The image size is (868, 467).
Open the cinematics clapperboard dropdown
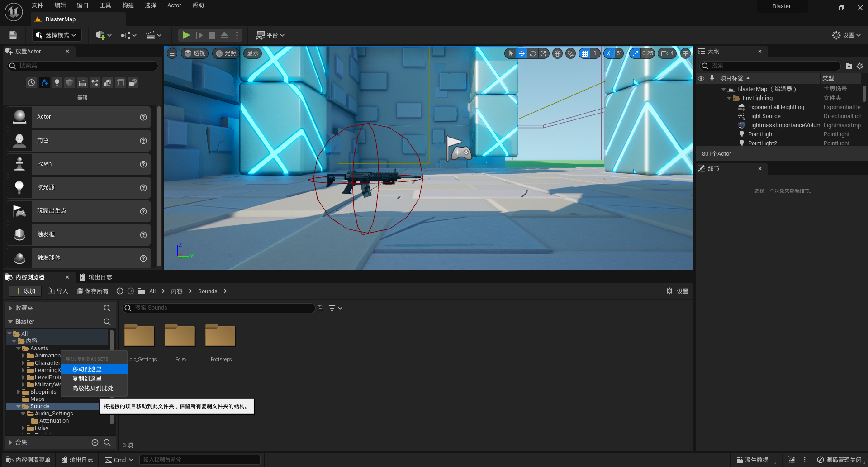point(154,35)
